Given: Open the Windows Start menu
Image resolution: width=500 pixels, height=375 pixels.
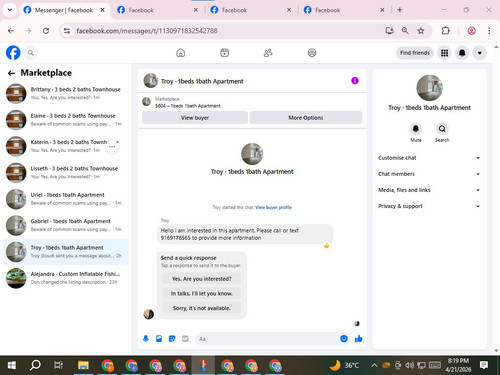Looking at the screenshot, I should coord(11,365).
